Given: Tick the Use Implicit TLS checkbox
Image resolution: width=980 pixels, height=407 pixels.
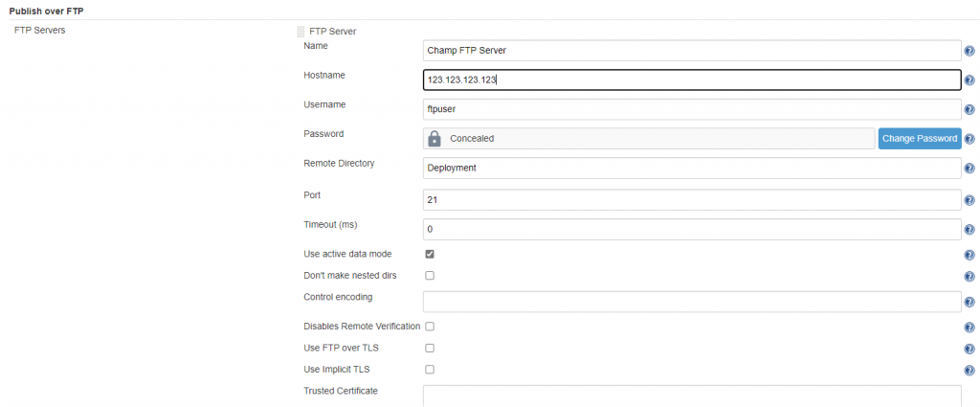Looking at the screenshot, I should (430, 370).
